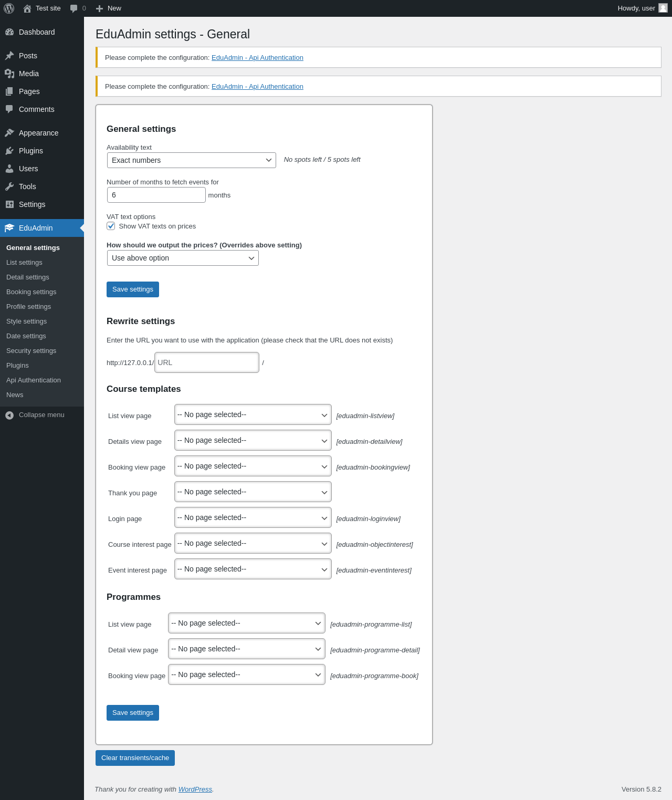
Task: Open the Availability text dropdown
Action: [192, 160]
